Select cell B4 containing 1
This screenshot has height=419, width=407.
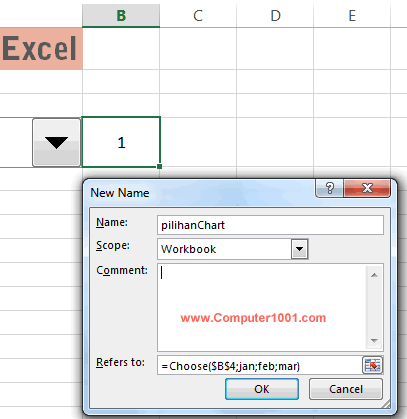pyautogui.click(x=121, y=142)
